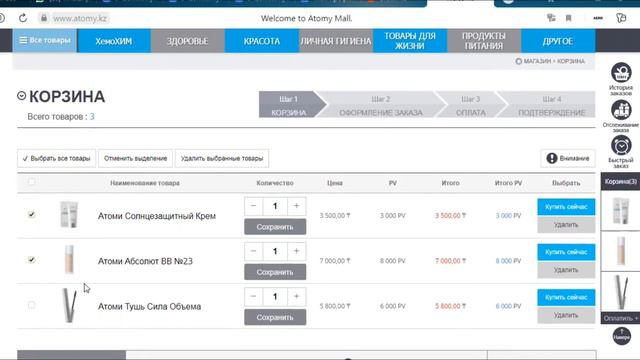Open the quick order clock icon

click(x=621, y=145)
